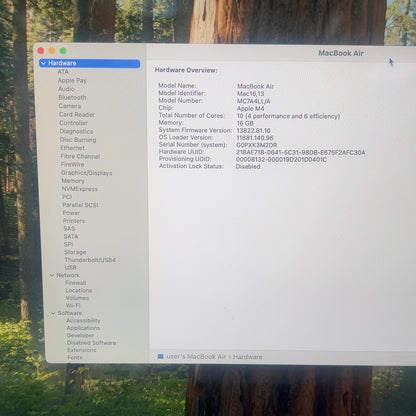Select Applications under Software

83,328
